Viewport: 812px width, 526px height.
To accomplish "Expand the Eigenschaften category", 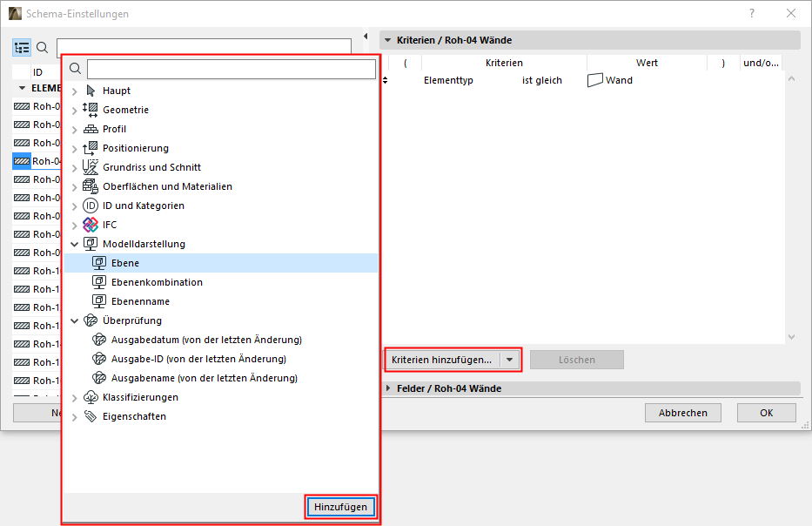I will 75,417.
